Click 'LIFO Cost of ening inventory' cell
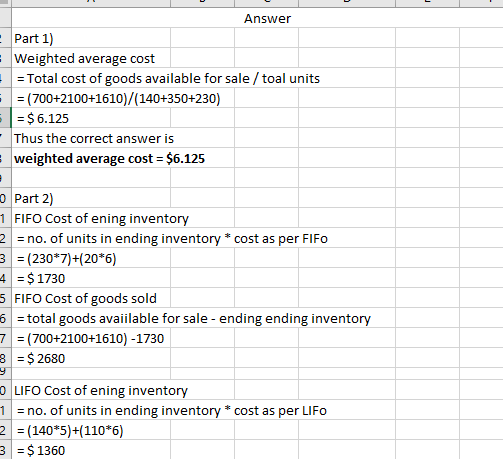503x459 pixels. (101, 390)
